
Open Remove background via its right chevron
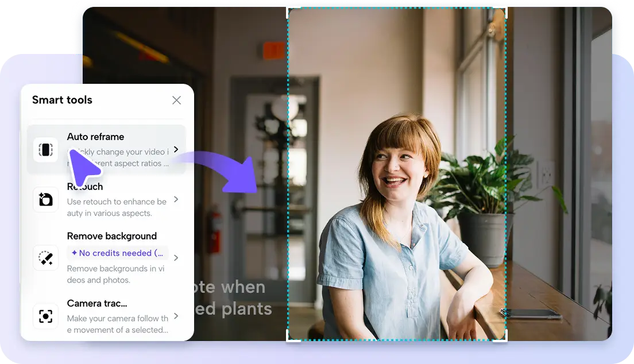[176, 258]
